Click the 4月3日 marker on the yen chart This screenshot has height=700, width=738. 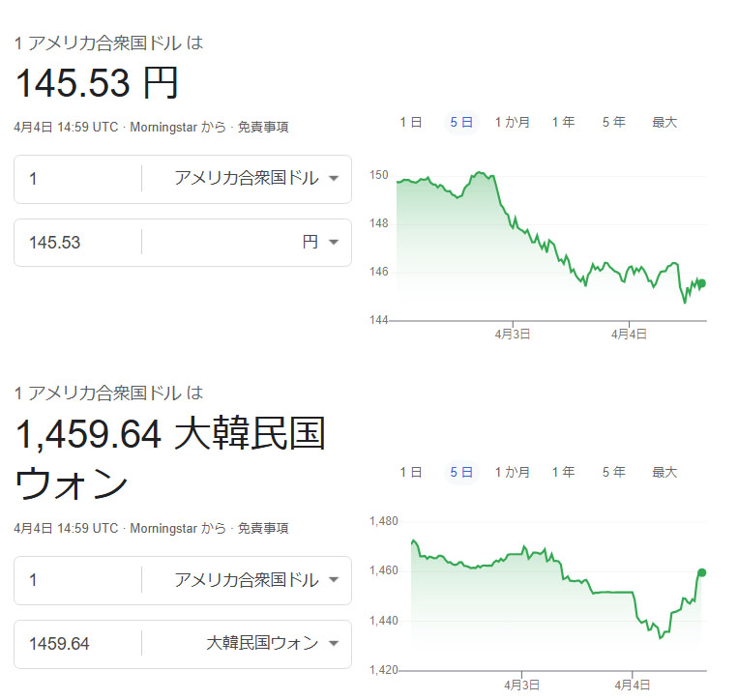pyautogui.click(x=513, y=334)
